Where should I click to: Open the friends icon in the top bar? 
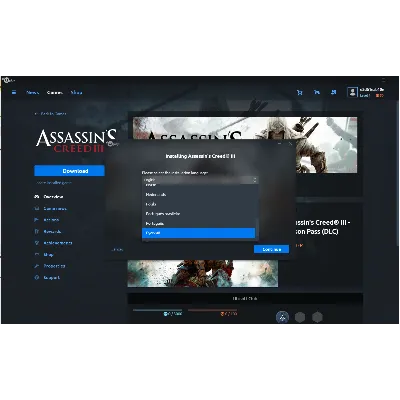333,92
